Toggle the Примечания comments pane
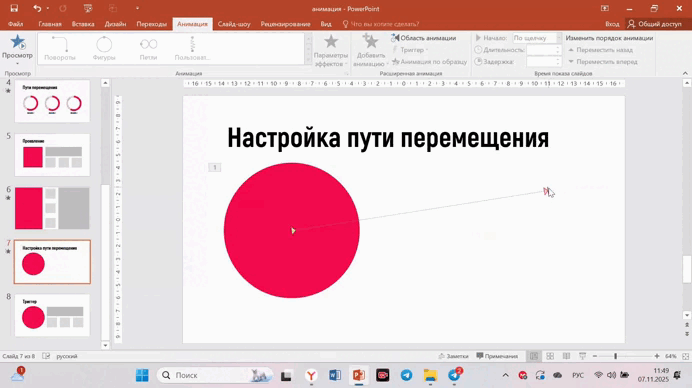692x388 pixels. pos(497,356)
